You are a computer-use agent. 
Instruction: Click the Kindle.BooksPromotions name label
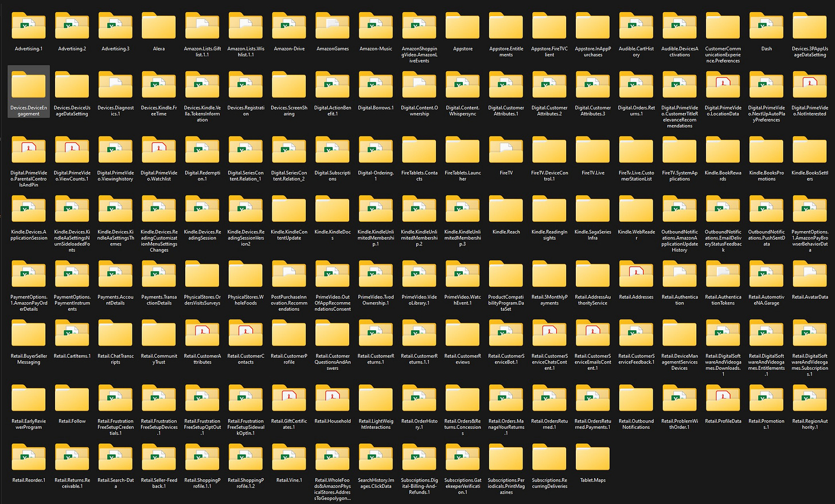pyautogui.click(x=766, y=175)
